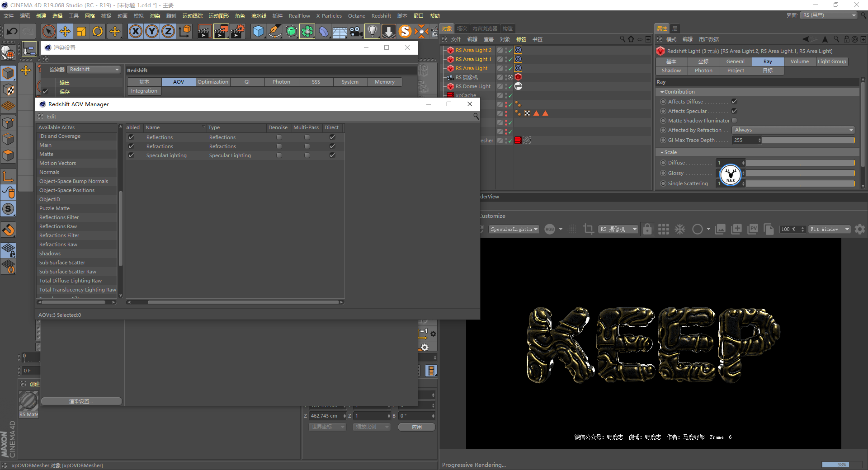Click the blue Bend deformer icon
Image resolution: width=868 pixels, height=470 pixels.
click(324, 31)
